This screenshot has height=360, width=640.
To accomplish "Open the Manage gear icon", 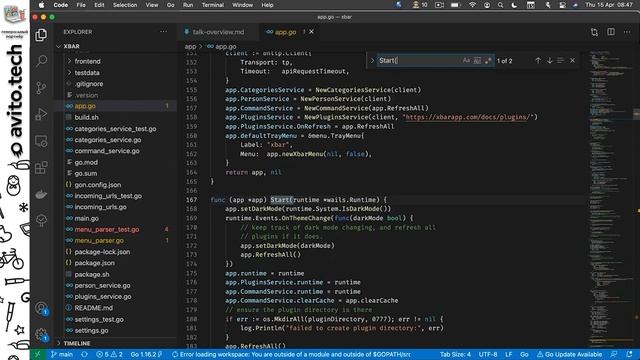I will click(41, 335).
